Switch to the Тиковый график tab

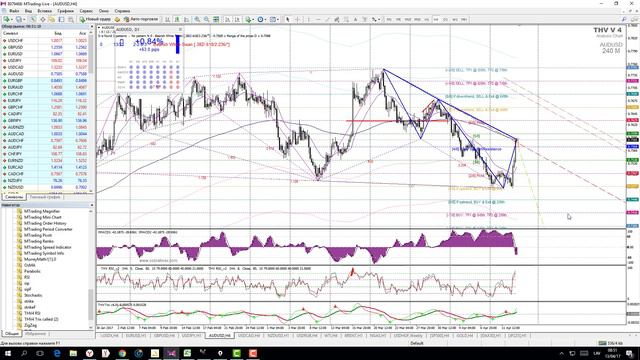(45, 197)
